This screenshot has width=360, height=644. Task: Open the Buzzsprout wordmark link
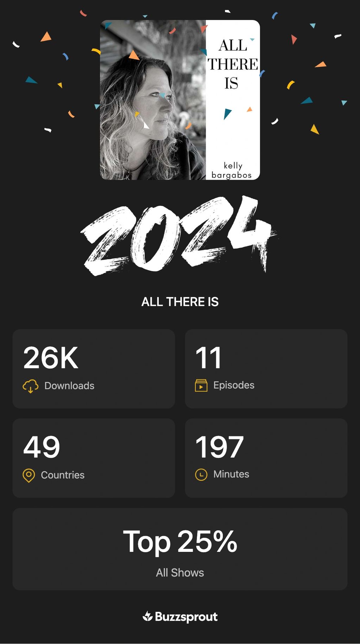[186, 617]
